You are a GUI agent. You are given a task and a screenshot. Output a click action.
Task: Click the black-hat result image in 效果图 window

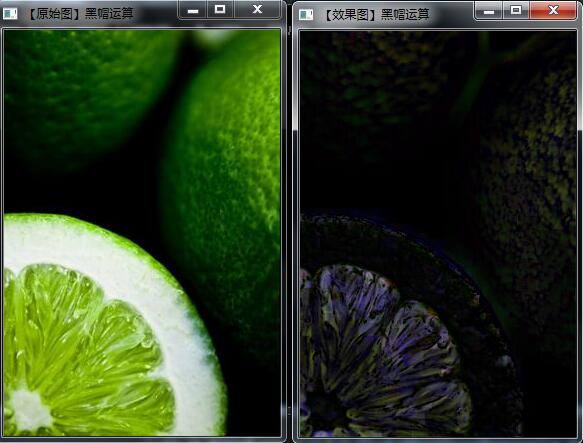438,234
